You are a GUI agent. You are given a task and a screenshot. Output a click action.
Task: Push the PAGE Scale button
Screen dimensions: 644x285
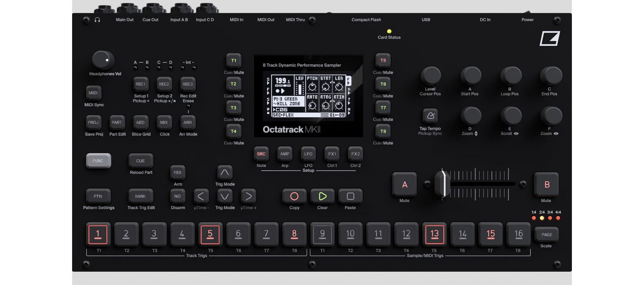click(x=547, y=235)
